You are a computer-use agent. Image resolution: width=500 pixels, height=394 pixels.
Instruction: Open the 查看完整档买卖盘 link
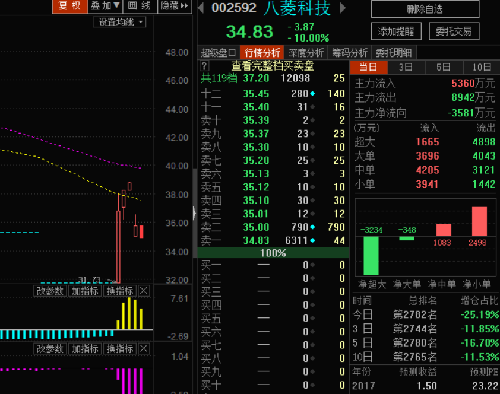(273, 66)
